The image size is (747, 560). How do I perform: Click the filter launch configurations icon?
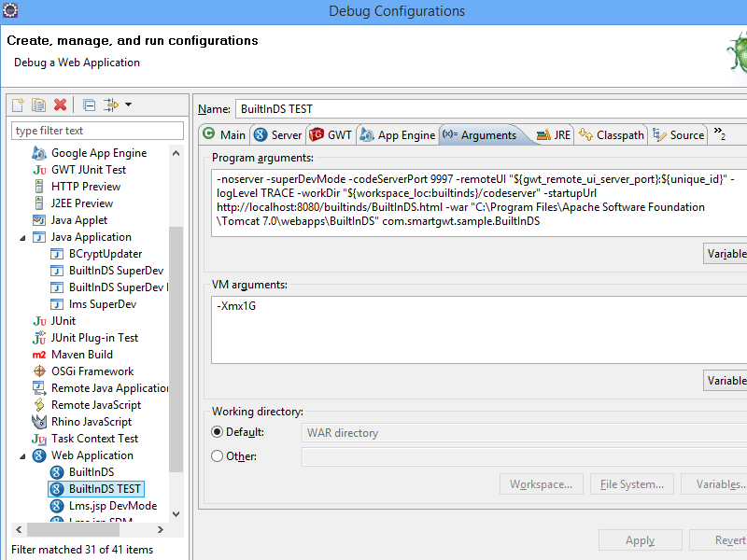(111, 105)
